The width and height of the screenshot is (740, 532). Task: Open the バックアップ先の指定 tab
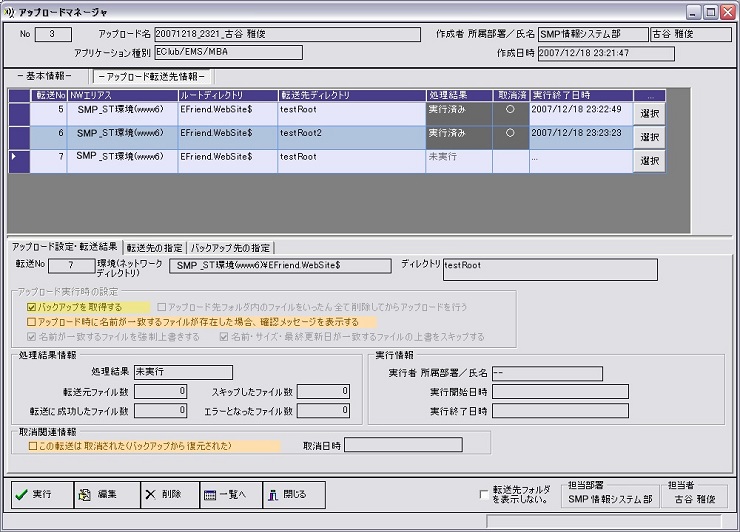point(230,248)
